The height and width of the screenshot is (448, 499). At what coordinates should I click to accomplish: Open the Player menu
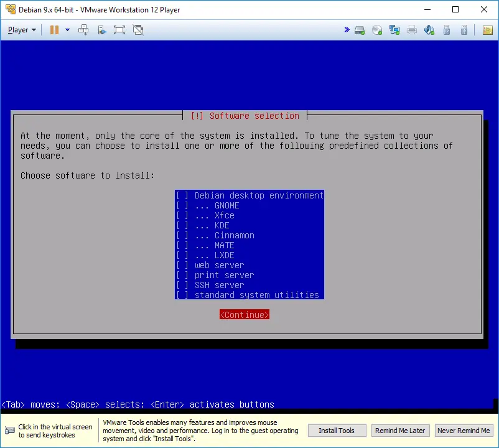(22, 30)
